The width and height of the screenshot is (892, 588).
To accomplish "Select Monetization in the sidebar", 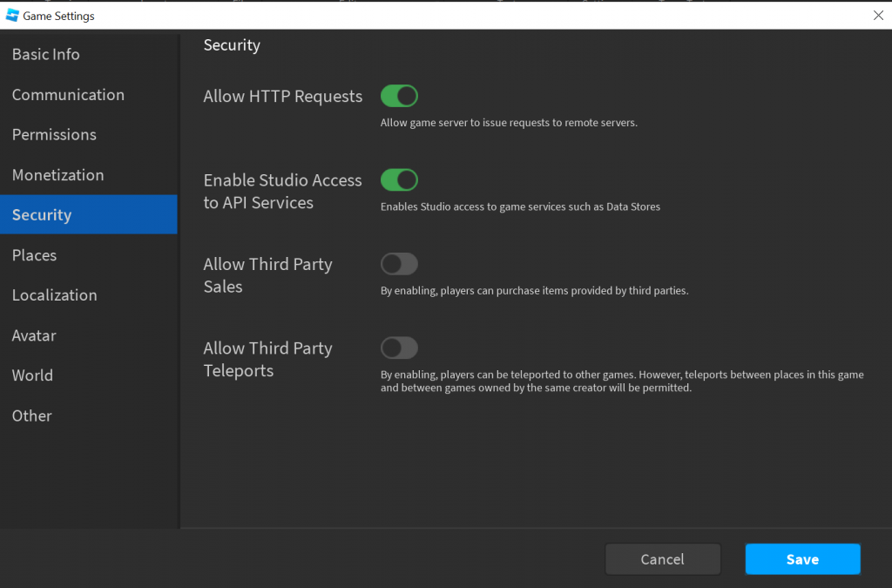I will 89,174.
